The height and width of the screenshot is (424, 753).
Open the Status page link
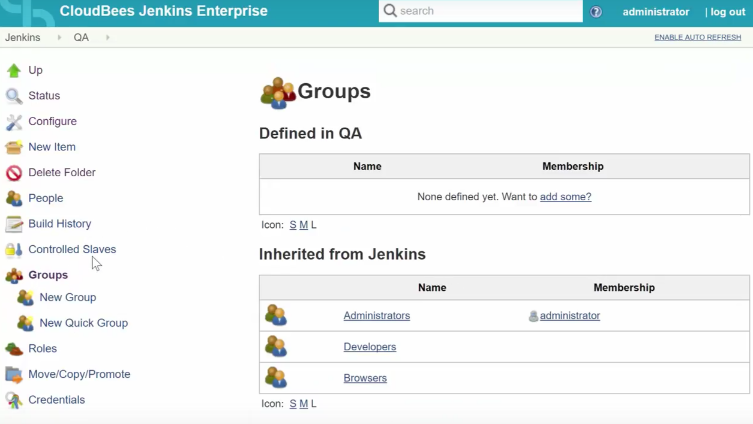pyautogui.click(x=44, y=96)
